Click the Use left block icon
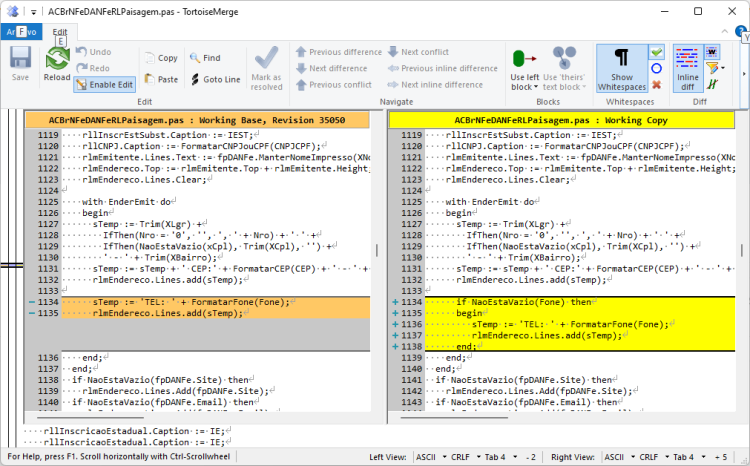This screenshot has height=466, width=750. (x=524, y=58)
